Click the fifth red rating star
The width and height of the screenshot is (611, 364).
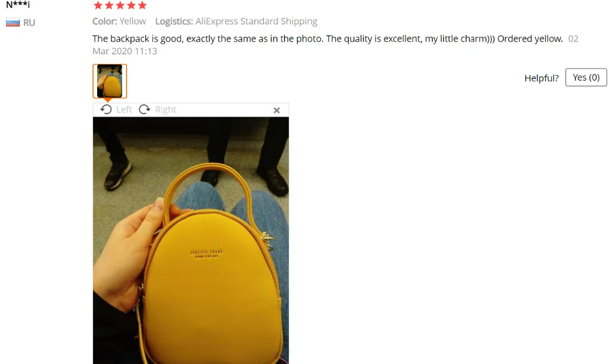pyautogui.click(x=142, y=5)
